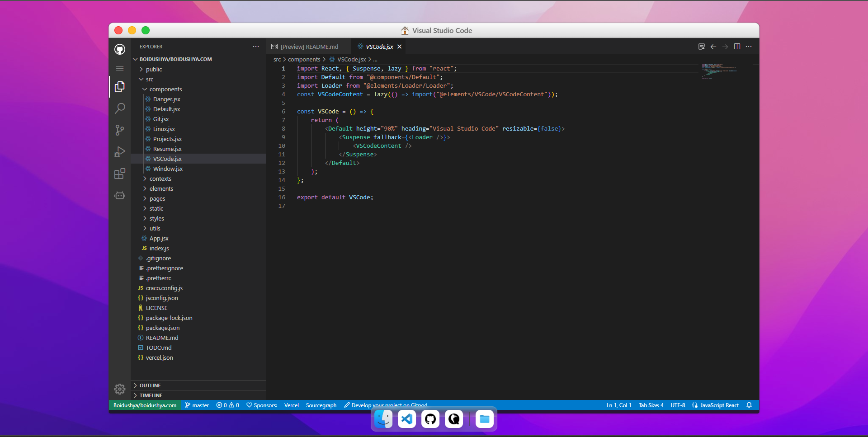Expand the styles folder
The height and width of the screenshot is (437, 868).
tap(198, 218)
